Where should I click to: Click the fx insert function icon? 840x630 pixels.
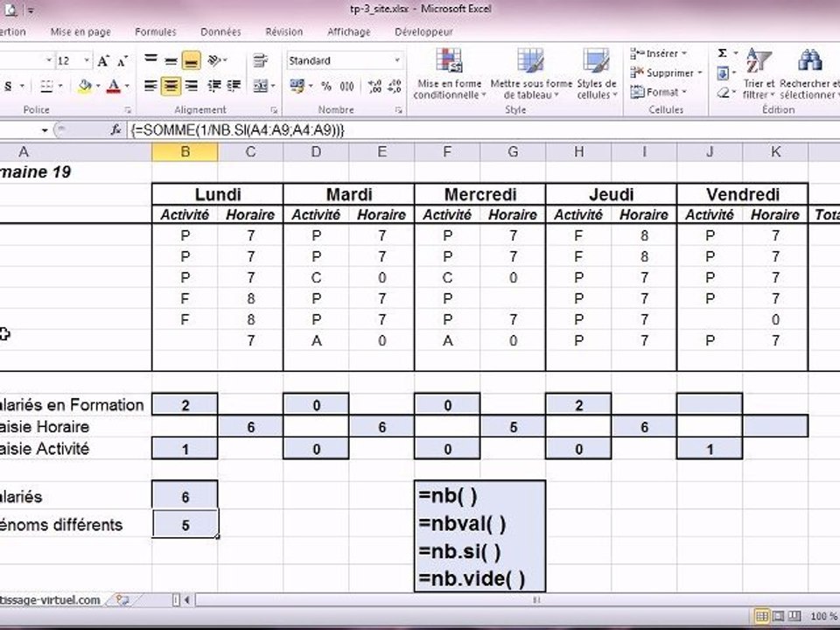(115, 129)
